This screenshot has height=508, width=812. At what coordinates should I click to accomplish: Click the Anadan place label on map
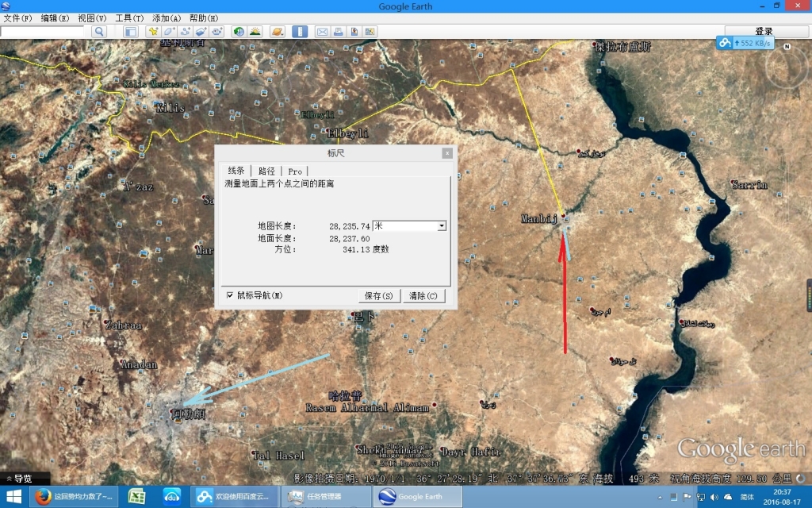[139, 364]
